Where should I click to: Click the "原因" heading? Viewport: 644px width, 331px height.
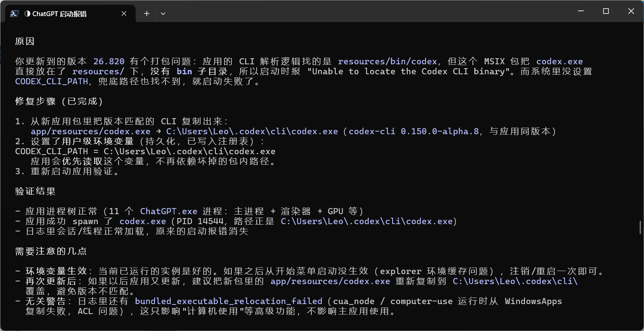[x=25, y=41]
